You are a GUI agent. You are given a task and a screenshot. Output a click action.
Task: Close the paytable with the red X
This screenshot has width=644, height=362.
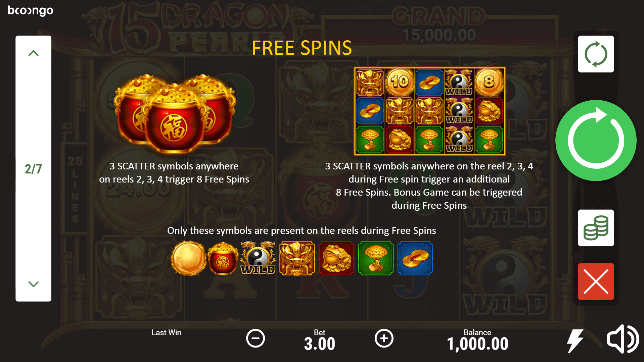coord(596,281)
